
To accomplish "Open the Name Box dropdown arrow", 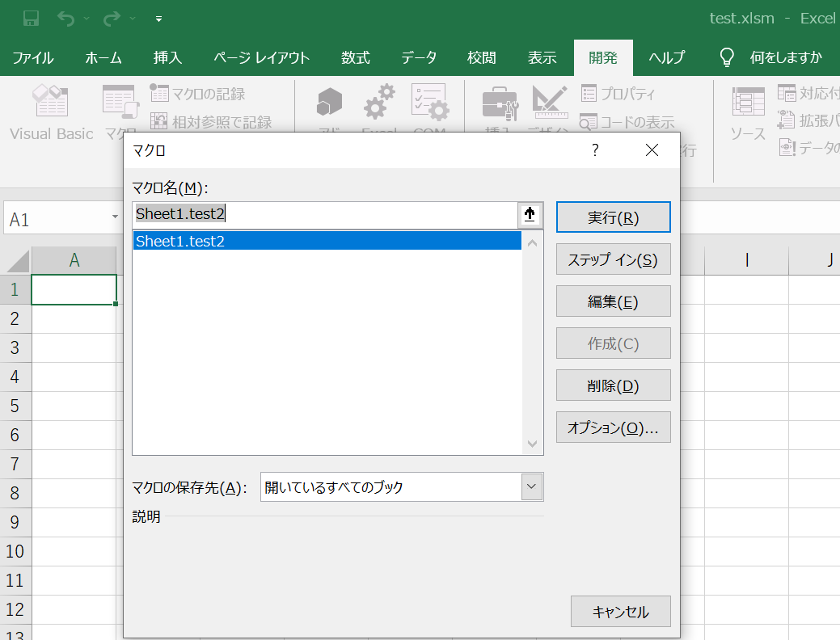I will (x=115, y=217).
